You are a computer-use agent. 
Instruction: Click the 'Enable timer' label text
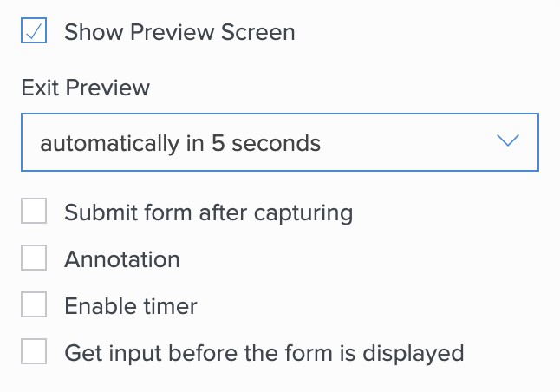coord(131,306)
